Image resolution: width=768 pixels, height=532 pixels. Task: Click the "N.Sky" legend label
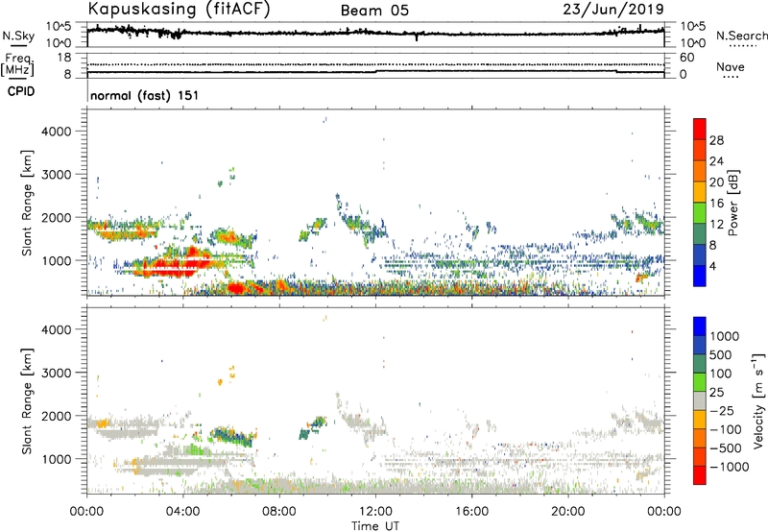click(18, 36)
